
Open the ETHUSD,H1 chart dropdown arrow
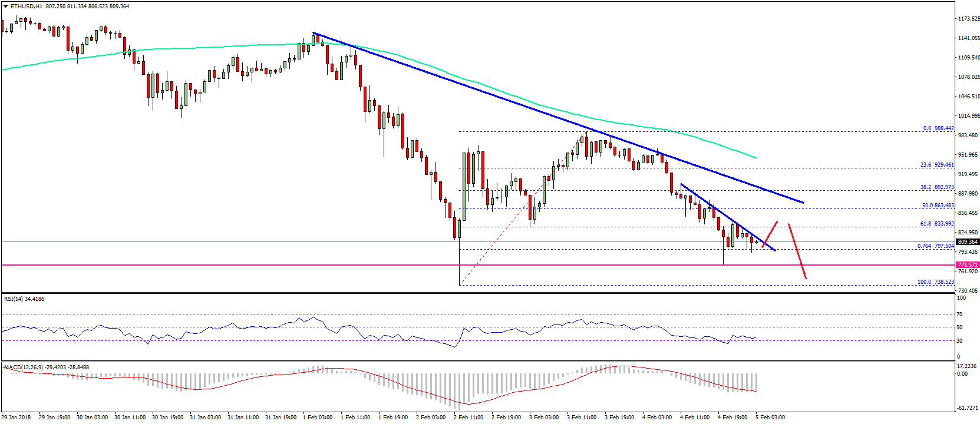[5, 6]
